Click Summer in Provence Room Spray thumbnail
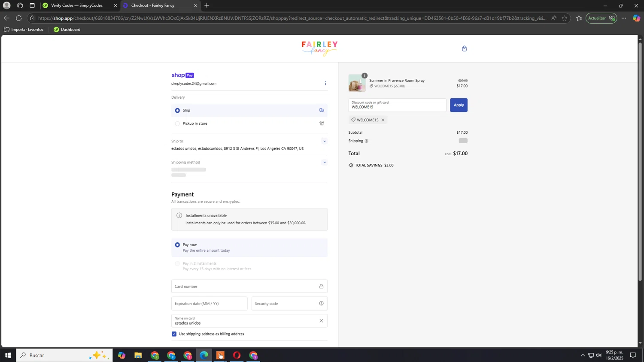The image size is (644, 362). tap(357, 83)
